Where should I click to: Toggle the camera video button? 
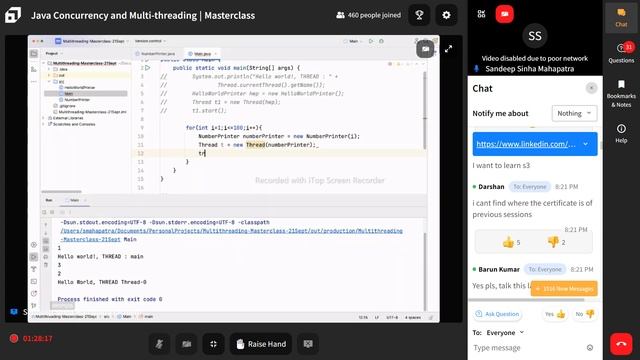187,344
